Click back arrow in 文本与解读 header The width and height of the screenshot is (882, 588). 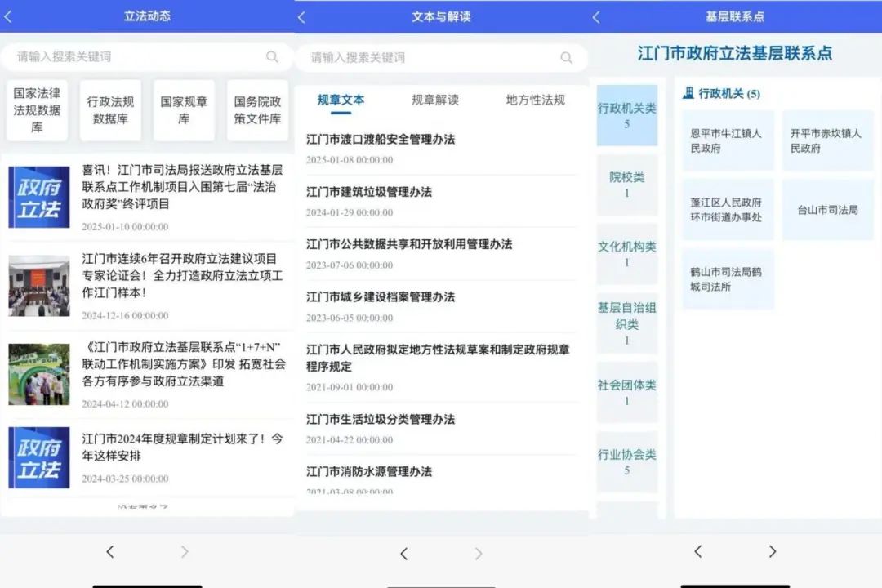(x=301, y=17)
